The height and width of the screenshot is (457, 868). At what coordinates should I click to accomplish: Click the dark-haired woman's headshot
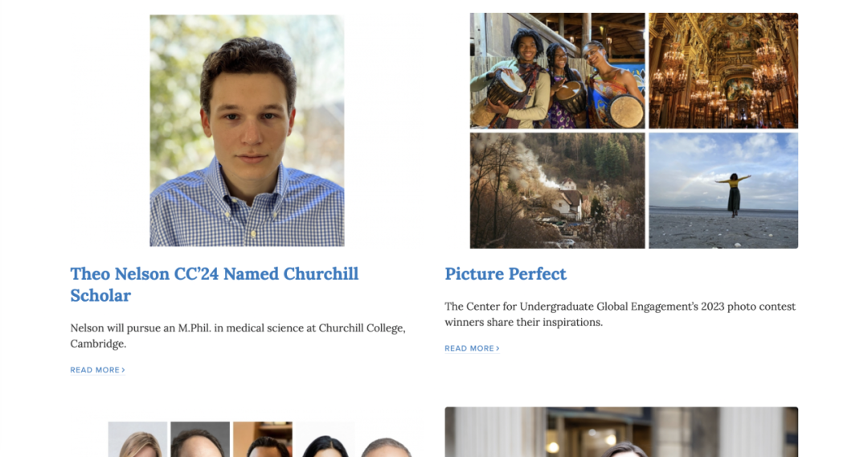pos(325,441)
